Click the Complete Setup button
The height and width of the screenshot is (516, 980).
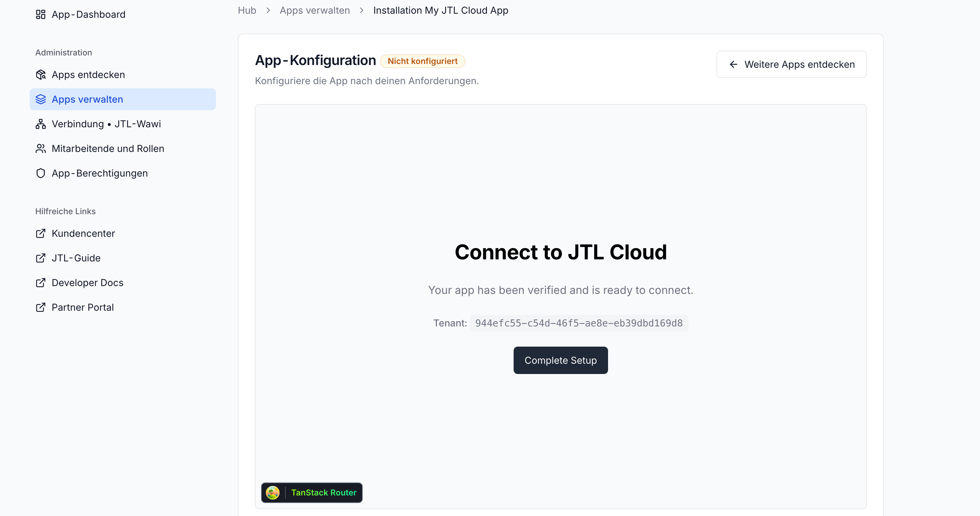[x=560, y=360]
